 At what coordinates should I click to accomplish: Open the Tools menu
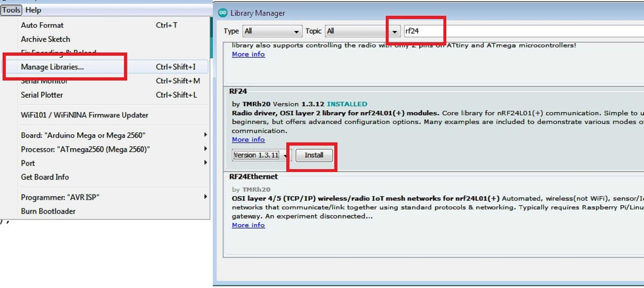pos(11,10)
